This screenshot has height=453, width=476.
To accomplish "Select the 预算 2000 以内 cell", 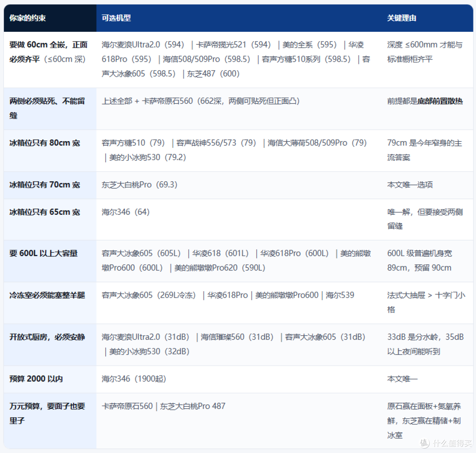I will (x=50, y=379).
